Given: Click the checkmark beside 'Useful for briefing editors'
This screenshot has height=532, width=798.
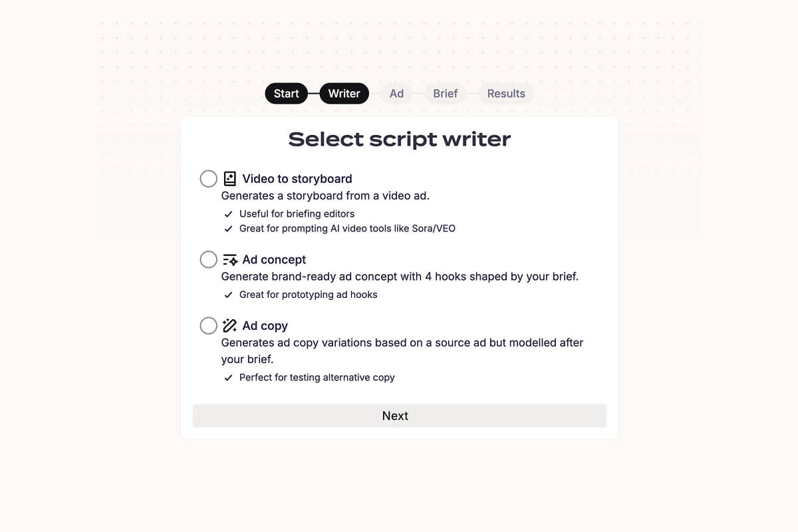Looking at the screenshot, I should [228, 213].
